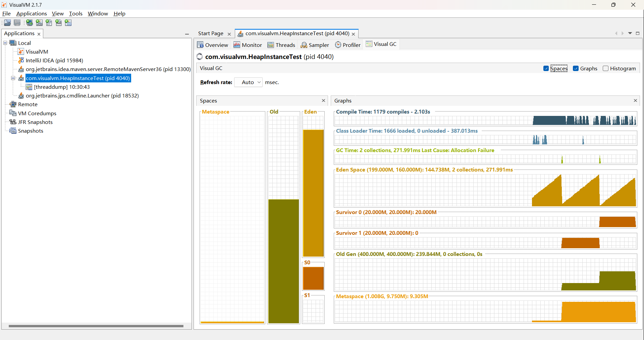The image size is (644, 340).
Task: Click the VisualVM application icon in tree
Action: [x=21, y=52]
